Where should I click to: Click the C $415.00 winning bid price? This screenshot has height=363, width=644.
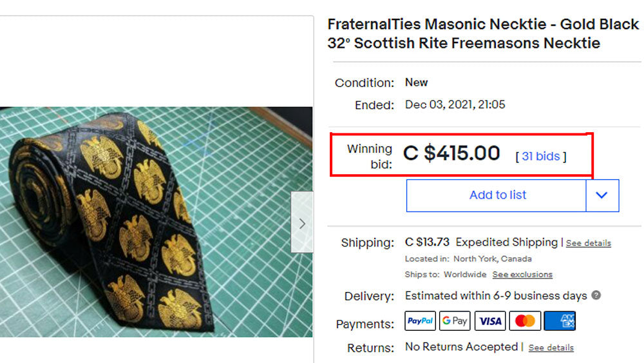[x=451, y=153]
